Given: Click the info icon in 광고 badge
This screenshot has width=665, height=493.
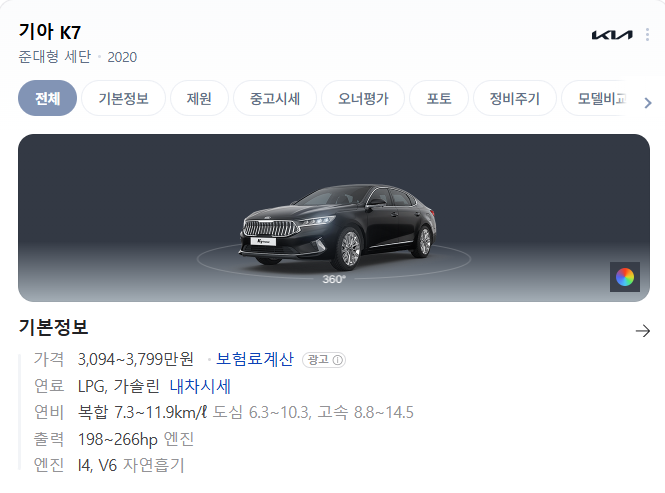Looking at the screenshot, I should (x=338, y=360).
